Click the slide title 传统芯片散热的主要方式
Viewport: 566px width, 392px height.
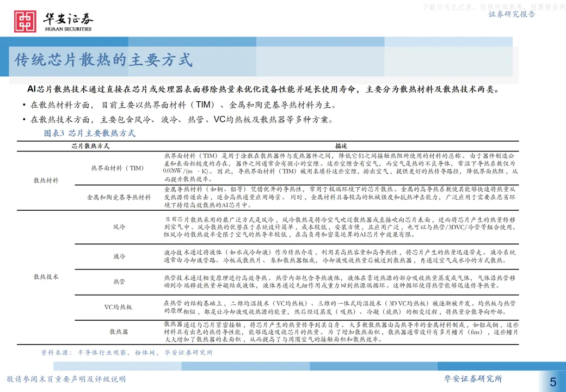103,60
